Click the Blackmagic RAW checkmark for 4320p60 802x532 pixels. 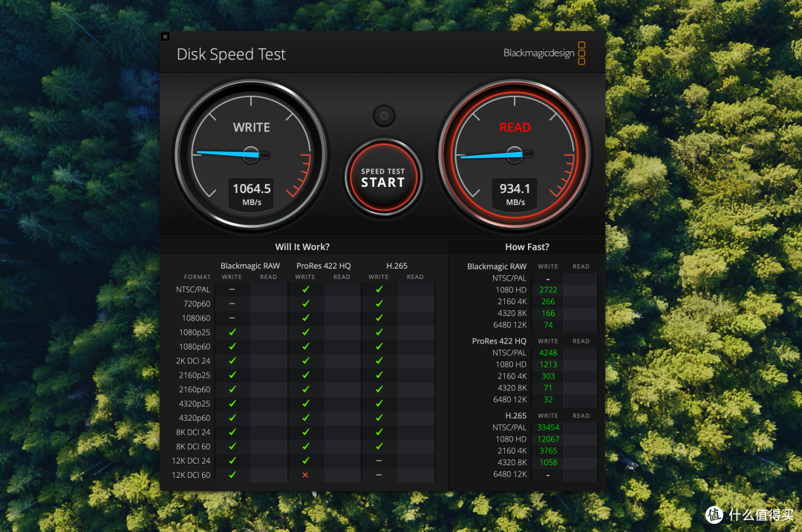(232, 418)
